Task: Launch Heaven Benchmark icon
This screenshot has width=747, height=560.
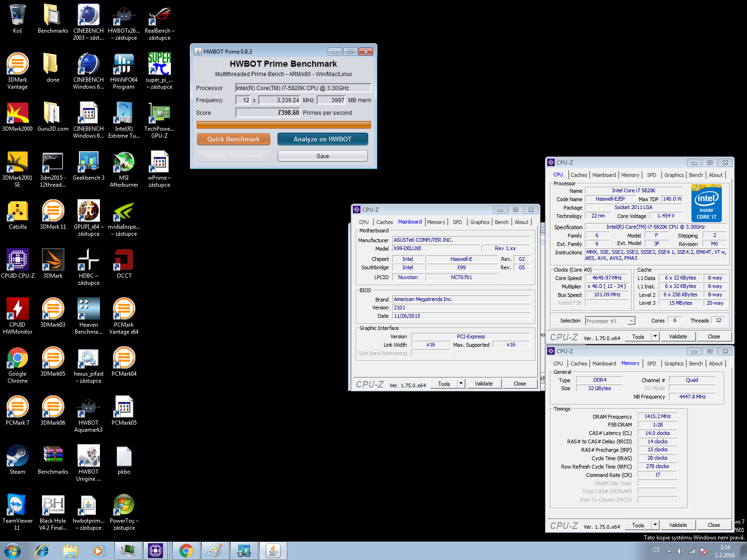Action: pos(88,316)
